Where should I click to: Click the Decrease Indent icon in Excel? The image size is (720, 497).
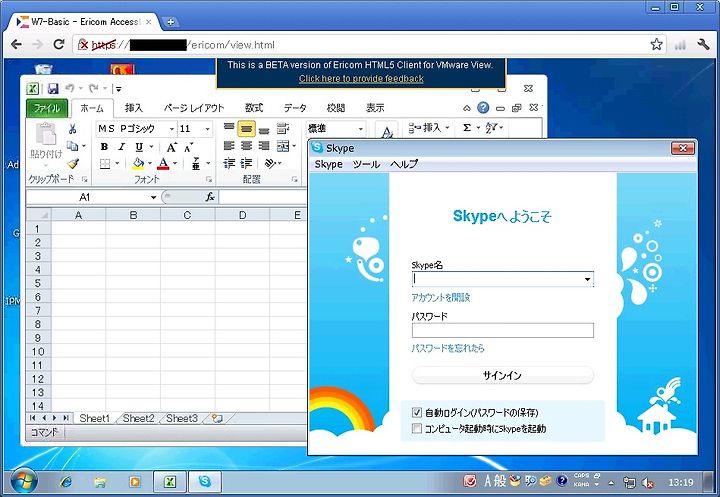(229, 163)
